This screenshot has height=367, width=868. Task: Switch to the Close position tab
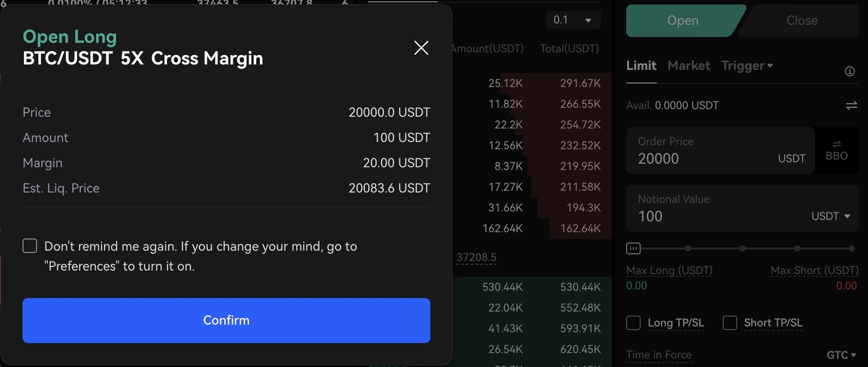(802, 21)
